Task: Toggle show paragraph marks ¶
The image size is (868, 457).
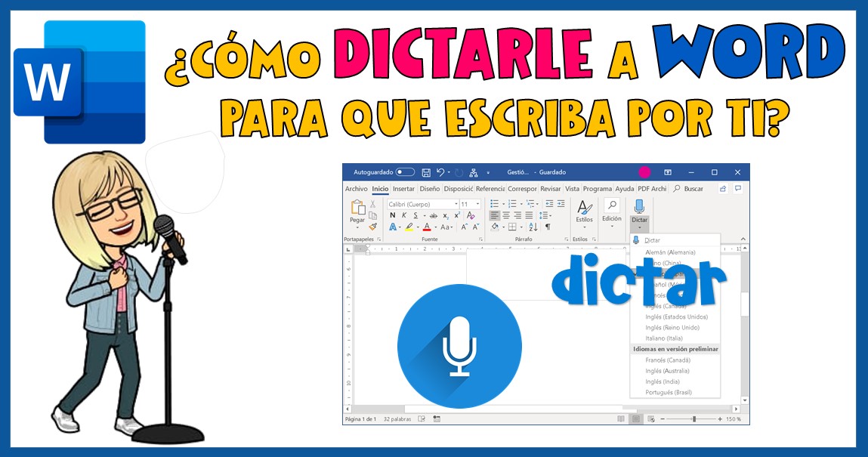Action: [x=548, y=227]
